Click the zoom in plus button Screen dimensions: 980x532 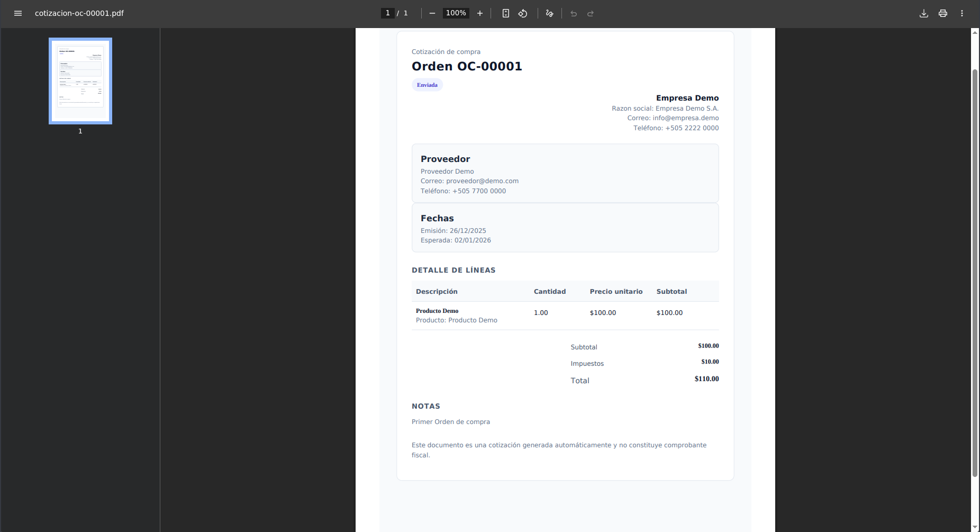click(x=480, y=13)
